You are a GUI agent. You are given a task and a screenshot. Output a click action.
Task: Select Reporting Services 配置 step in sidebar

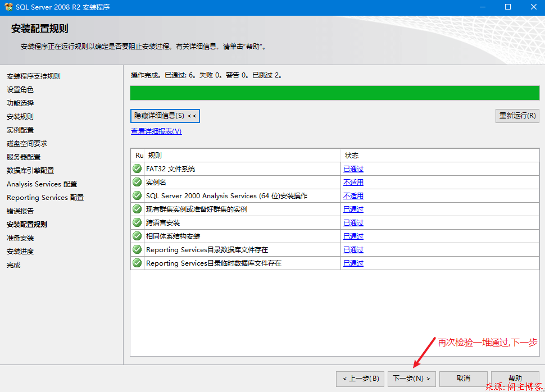45,198
